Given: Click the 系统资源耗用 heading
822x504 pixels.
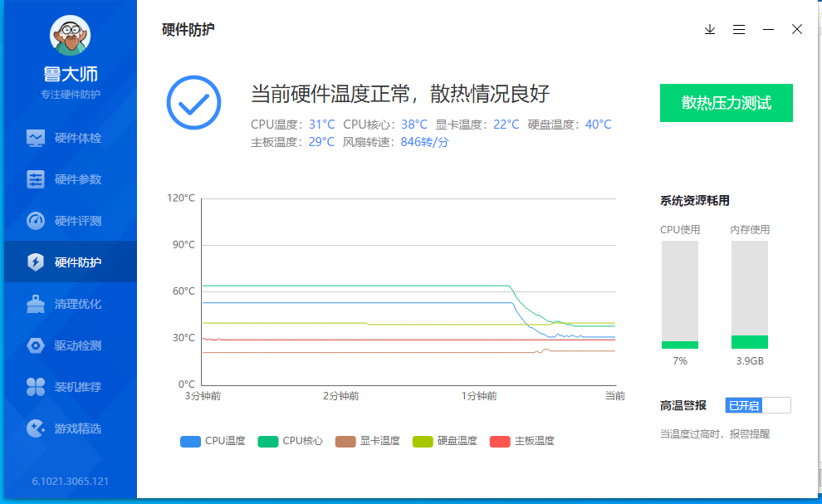Looking at the screenshot, I should [x=695, y=201].
